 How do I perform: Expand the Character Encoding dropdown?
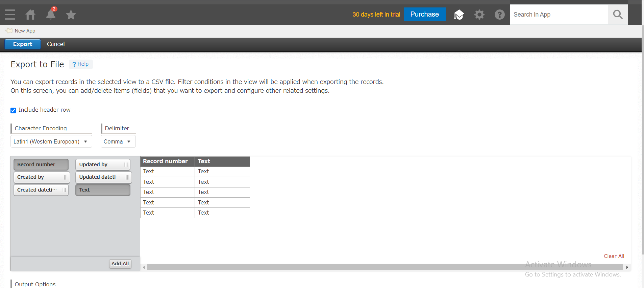coord(51,141)
